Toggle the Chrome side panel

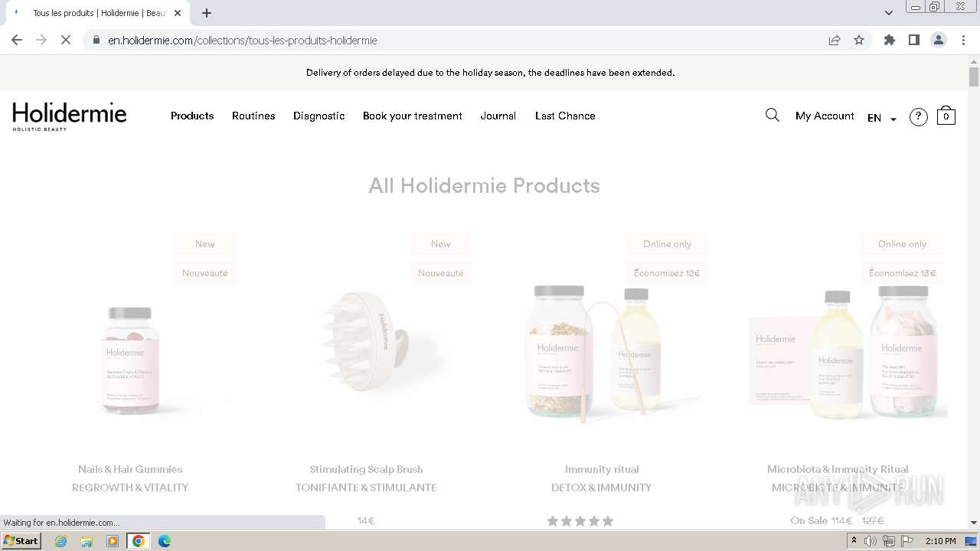914,40
